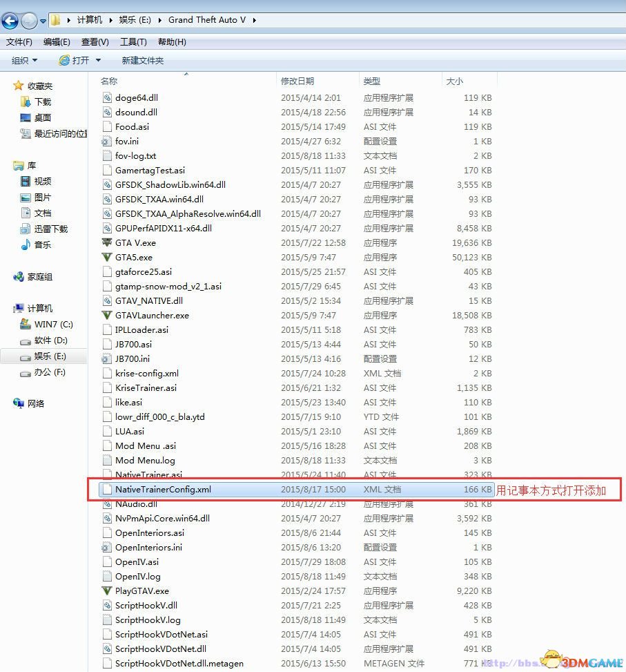The height and width of the screenshot is (672, 626).
Task: Select the lowr_diff_000_c_bla.ytd file name
Action: coord(159,417)
